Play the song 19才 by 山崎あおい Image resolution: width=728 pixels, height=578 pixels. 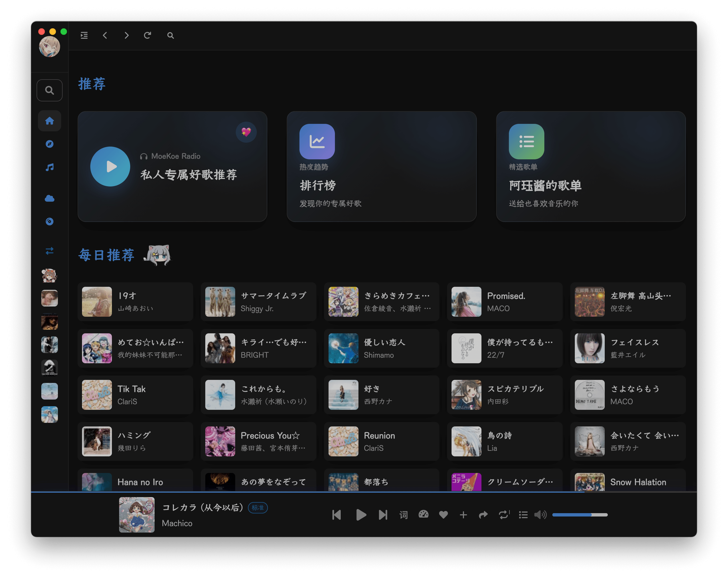[135, 302]
